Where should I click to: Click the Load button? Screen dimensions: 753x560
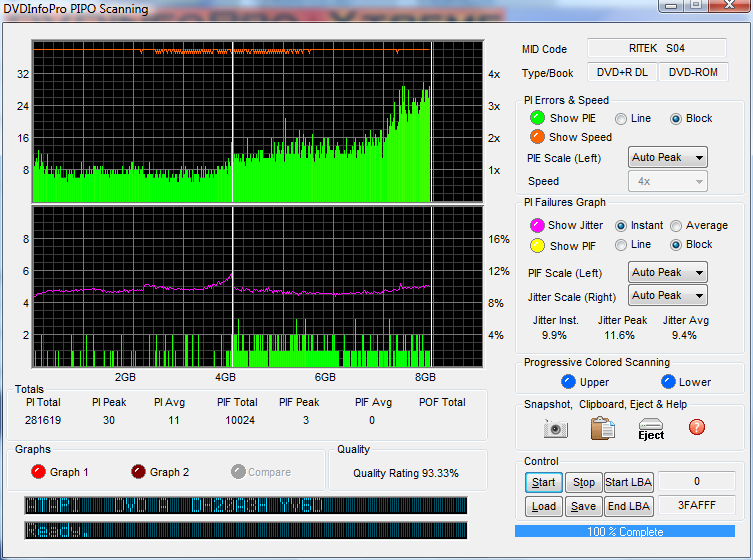point(544,506)
